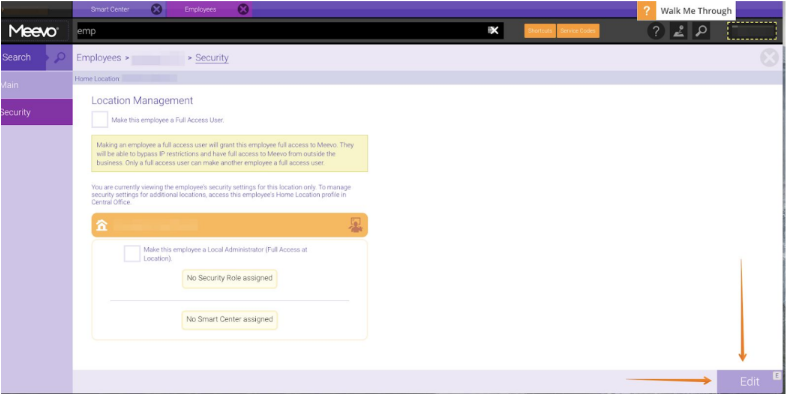Click the Edit button

750,381
